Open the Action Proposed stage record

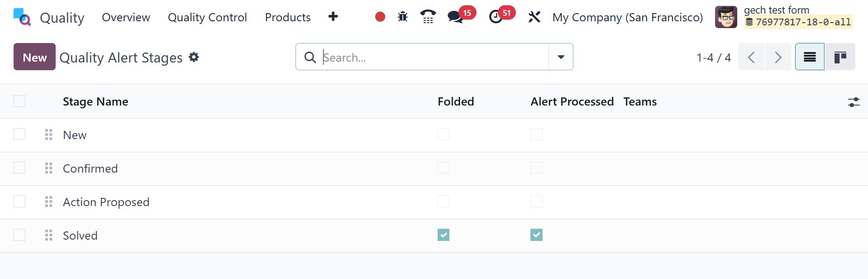[106, 202]
